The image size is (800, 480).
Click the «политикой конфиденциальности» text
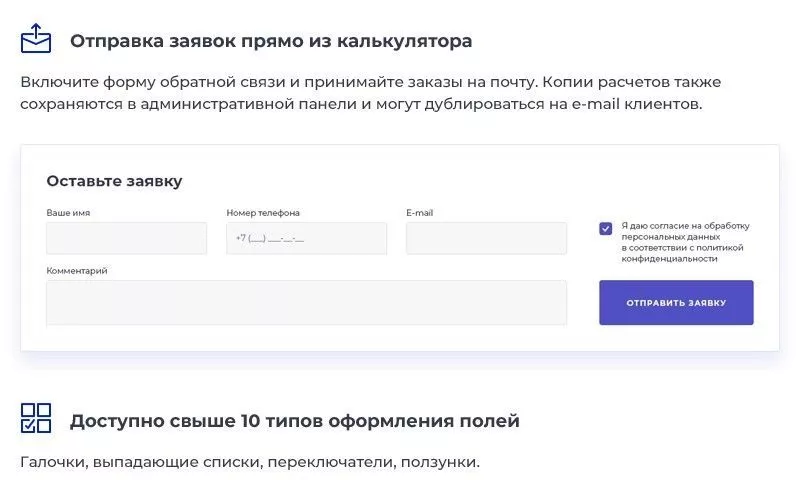(683, 253)
